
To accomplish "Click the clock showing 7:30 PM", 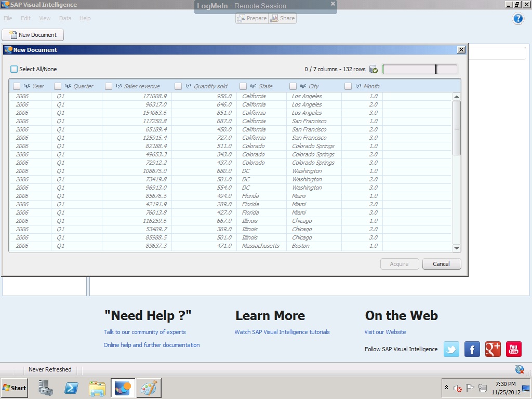I will click(x=506, y=384).
